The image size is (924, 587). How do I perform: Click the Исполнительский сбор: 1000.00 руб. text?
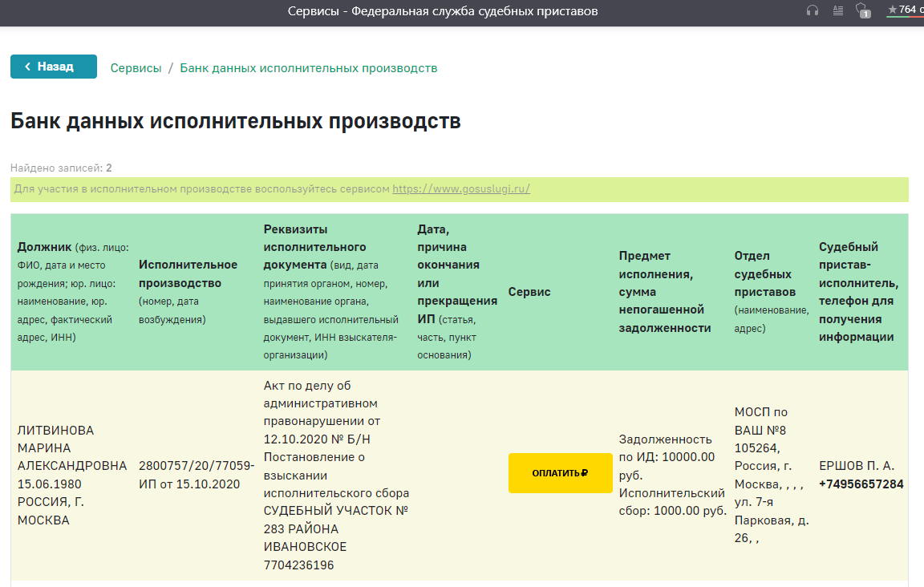point(672,502)
